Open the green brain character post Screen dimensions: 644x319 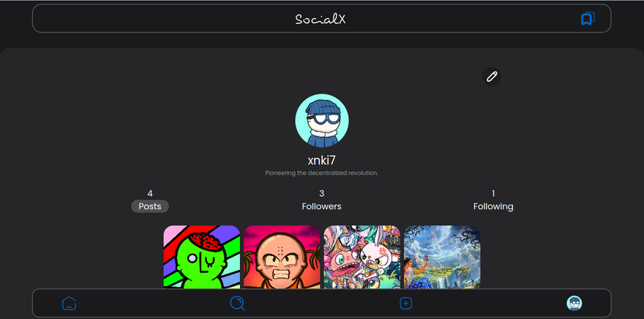coord(202,257)
